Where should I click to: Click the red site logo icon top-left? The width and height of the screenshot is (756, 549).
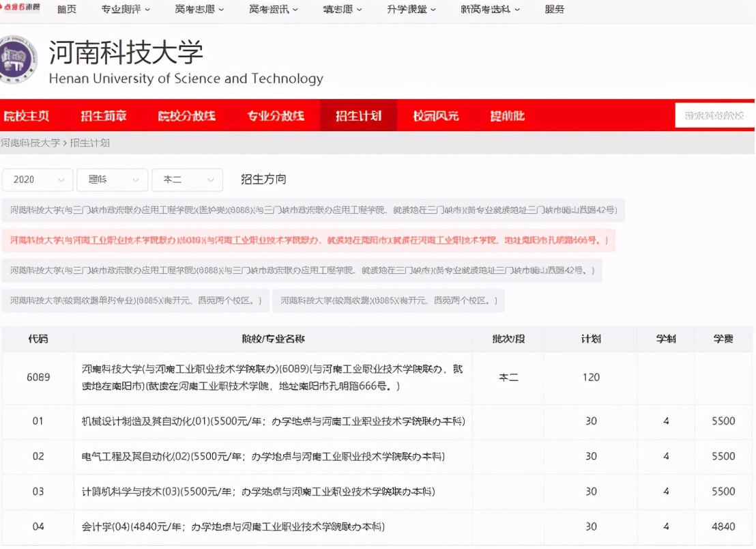click(x=19, y=8)
